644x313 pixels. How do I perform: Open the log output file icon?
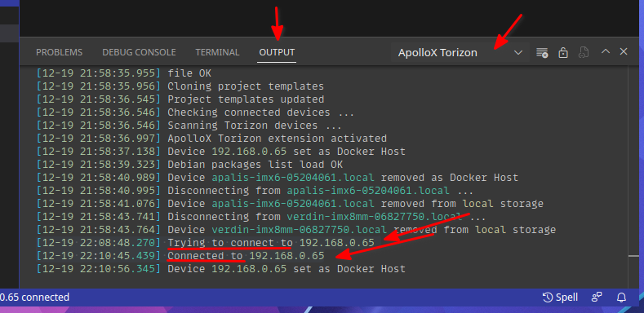[x=584, y=52]
